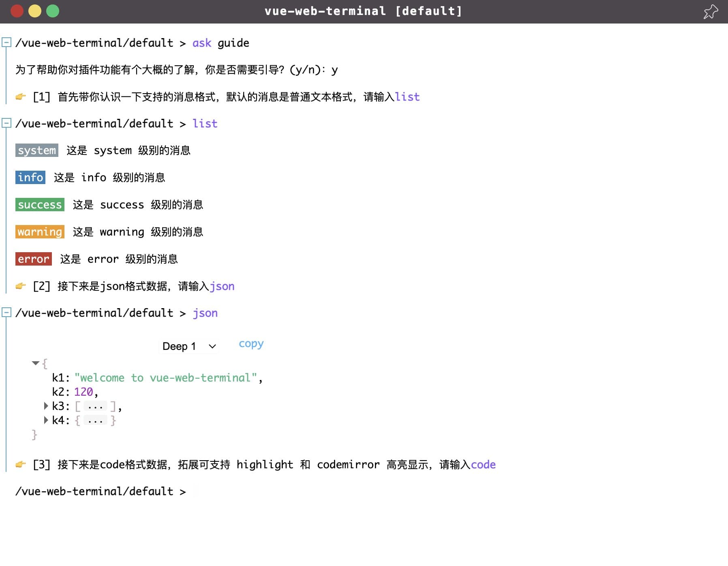Click the pointing hand icon beside step [2]
This screenshot has height=566, width=728.
pos(21,286)
